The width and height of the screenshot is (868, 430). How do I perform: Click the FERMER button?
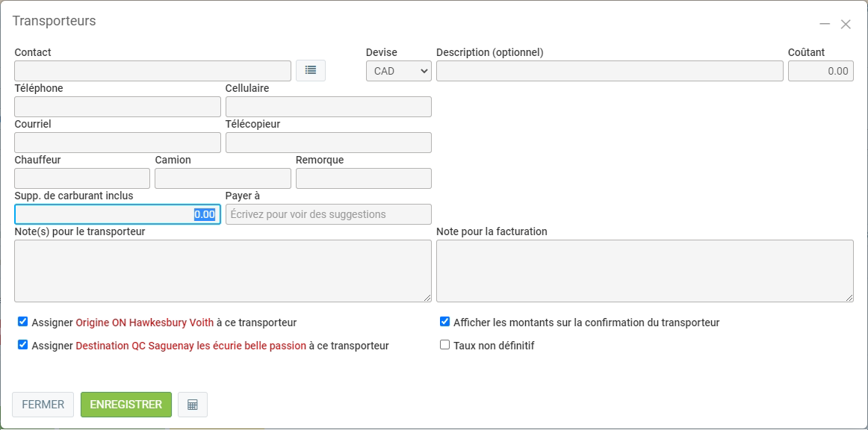(43, 405)
